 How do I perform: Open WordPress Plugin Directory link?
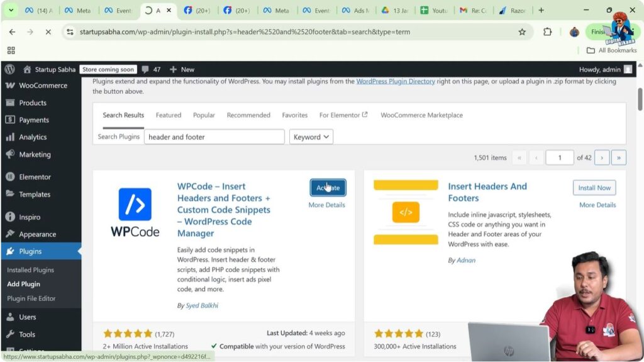[x=396, y=81]
